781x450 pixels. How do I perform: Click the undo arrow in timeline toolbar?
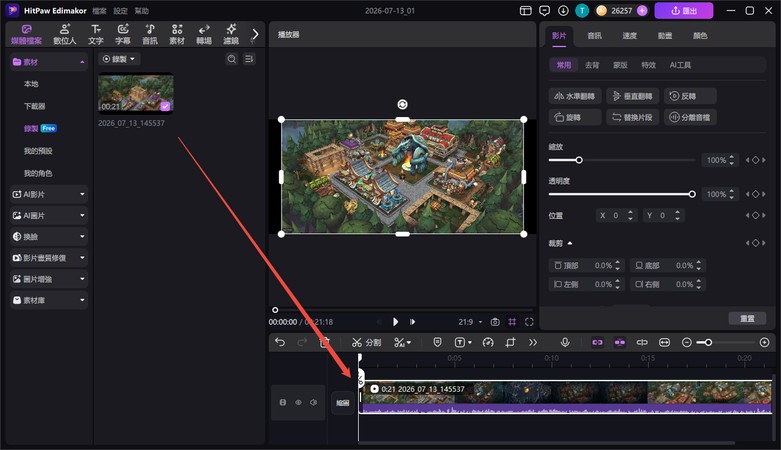(280, 342)
